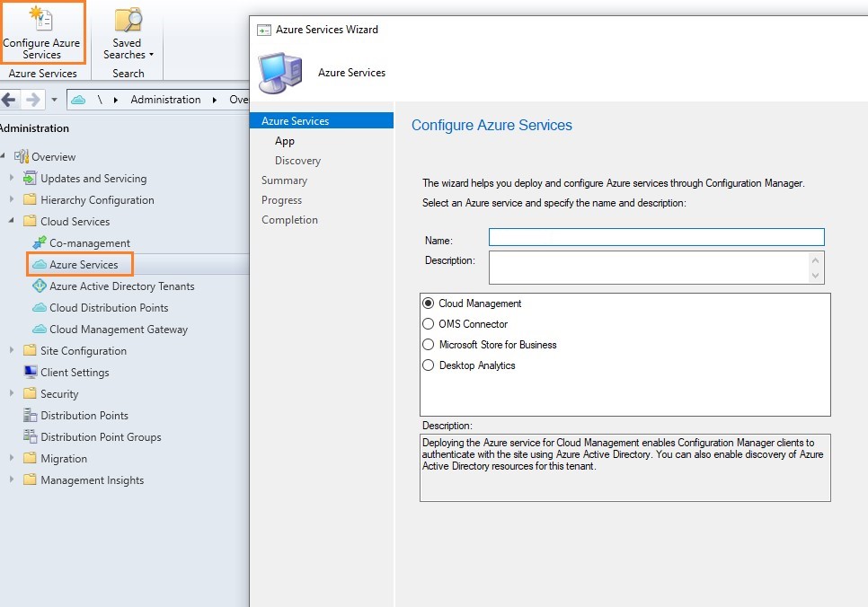
Task: Click the Site Configuration folder icon
Action: pos(30,350)
